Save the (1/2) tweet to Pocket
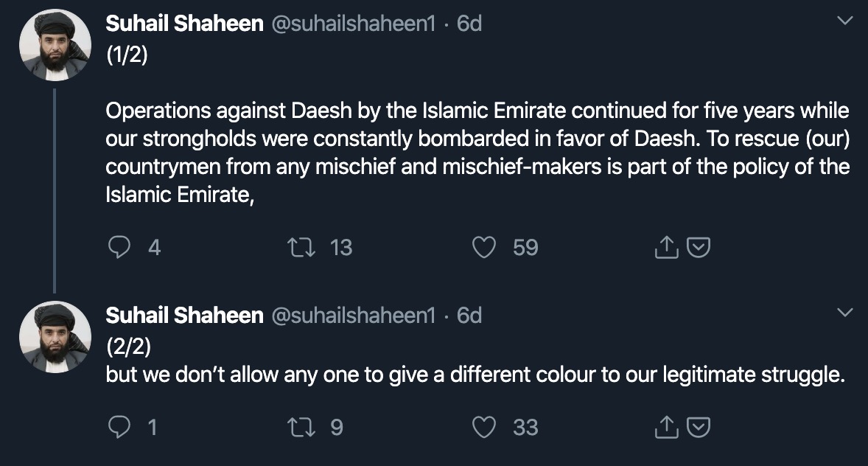The width and height of the screenshot is (868, 466). coord(698,248)
